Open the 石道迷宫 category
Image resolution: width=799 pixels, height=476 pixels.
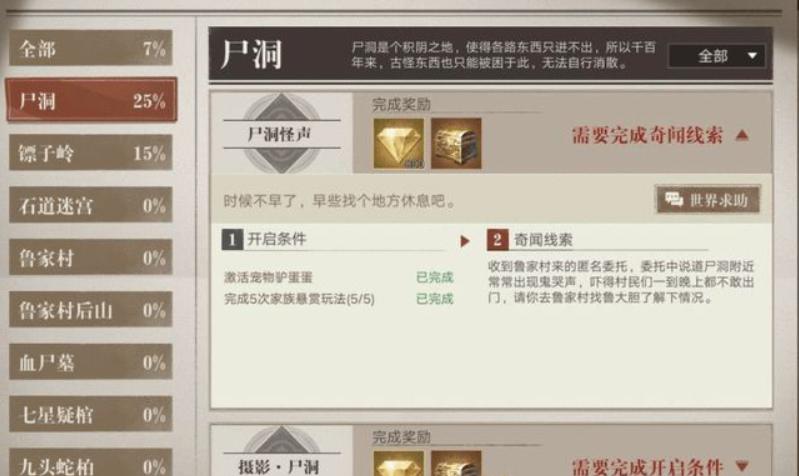[x=91, y=205]
